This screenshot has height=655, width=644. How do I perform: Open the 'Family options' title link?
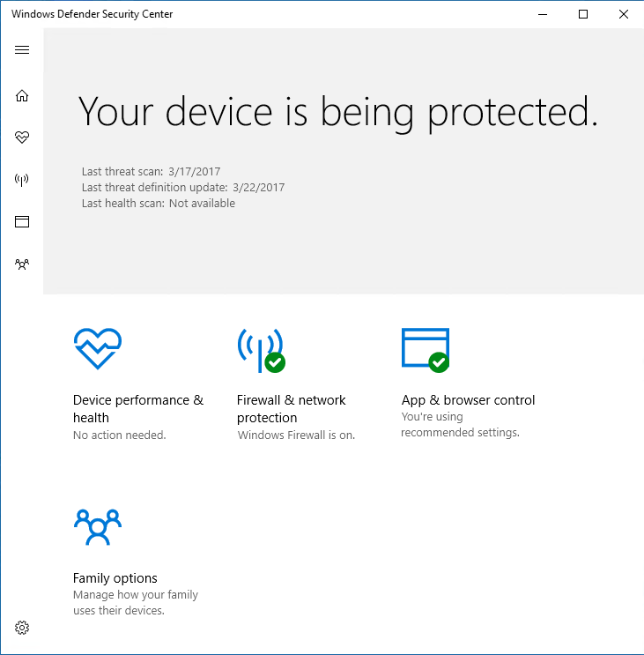click(115, 578)
